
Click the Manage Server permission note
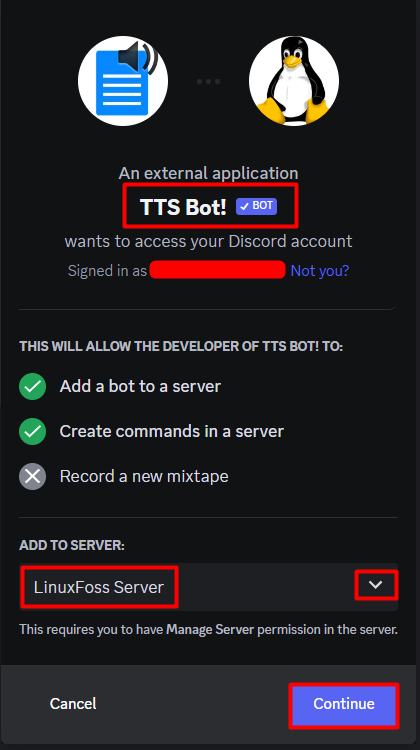pyautogui.click(x=209, y=629)
